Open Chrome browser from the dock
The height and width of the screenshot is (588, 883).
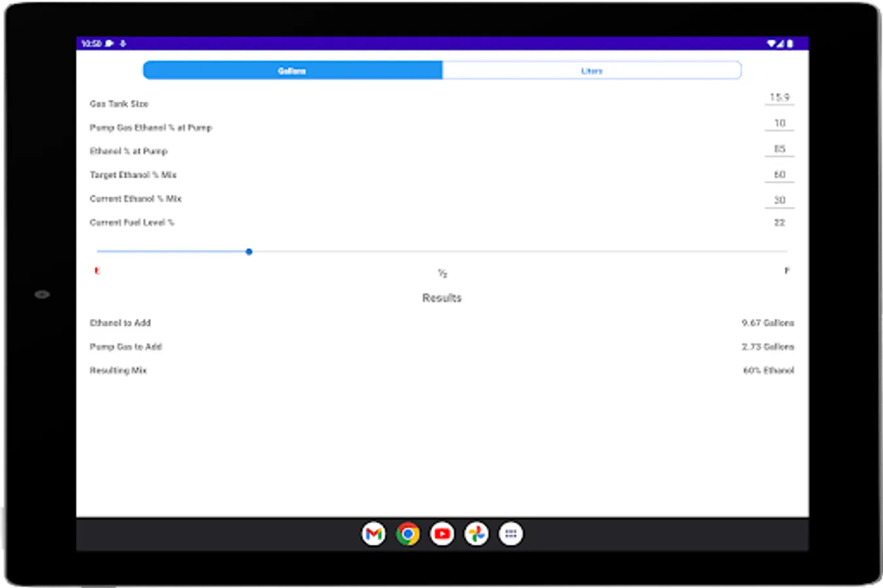coord(408,534)
